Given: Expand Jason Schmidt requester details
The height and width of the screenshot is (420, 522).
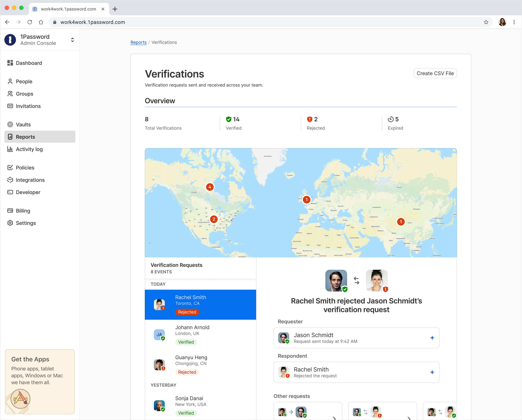Looking at the screenshot, I should 432,338.
